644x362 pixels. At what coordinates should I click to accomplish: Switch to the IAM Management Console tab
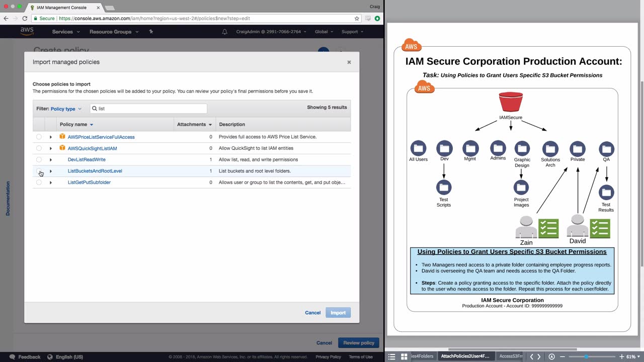[63, 8]
